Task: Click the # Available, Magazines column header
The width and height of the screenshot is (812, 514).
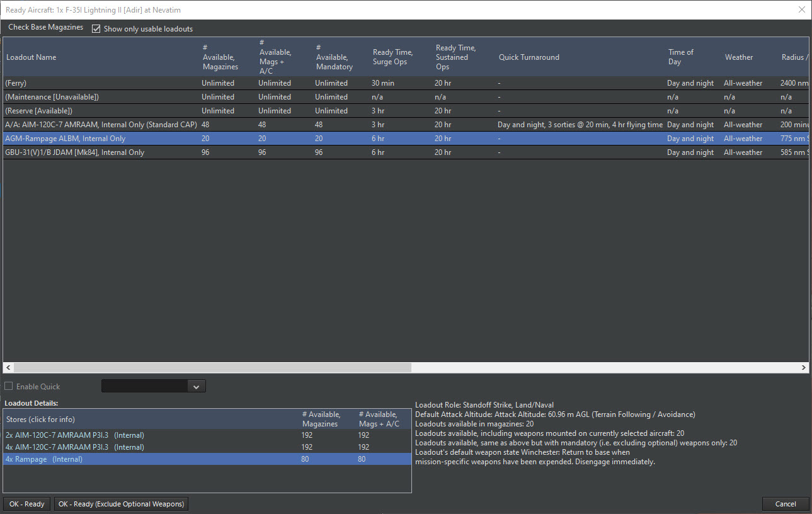Action: pos(227,57)
